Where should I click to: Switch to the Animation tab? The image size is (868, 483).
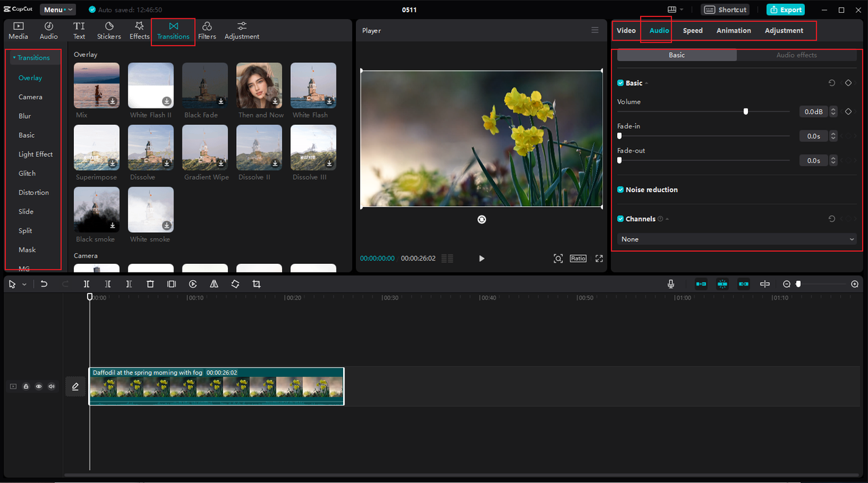coord(734,31)
